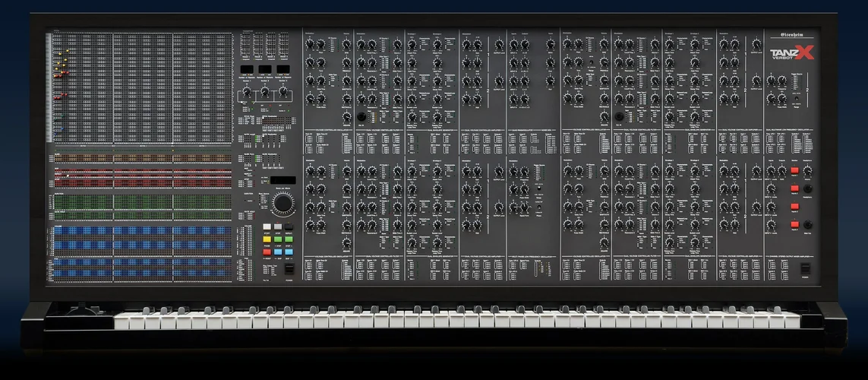Click the upper round black jack near the red buttons

807,188
